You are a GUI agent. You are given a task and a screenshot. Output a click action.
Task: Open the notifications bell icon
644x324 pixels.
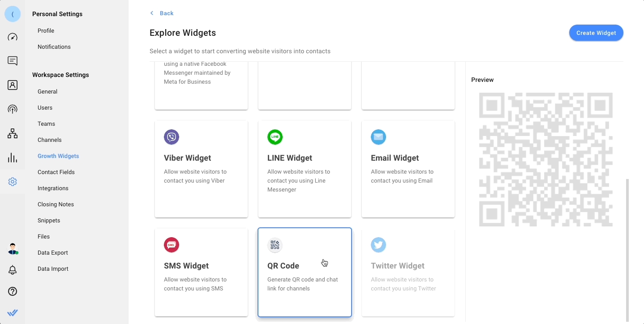[13, 270]
